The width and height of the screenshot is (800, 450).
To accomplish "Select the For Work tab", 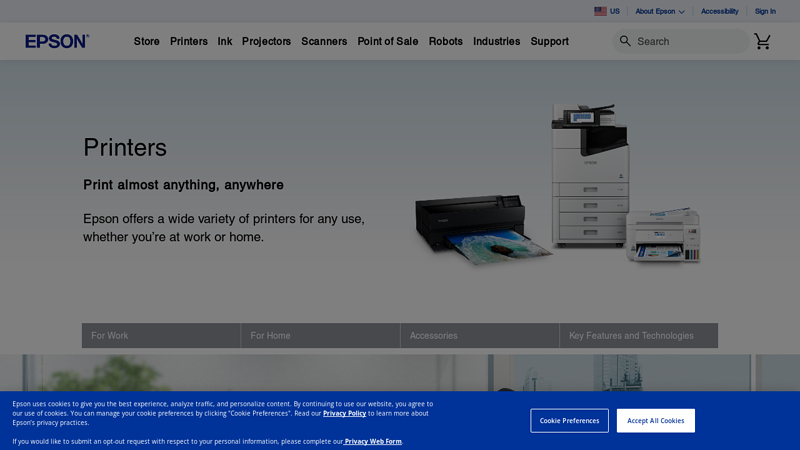I will pyautogui.click(x=161, y=336).
